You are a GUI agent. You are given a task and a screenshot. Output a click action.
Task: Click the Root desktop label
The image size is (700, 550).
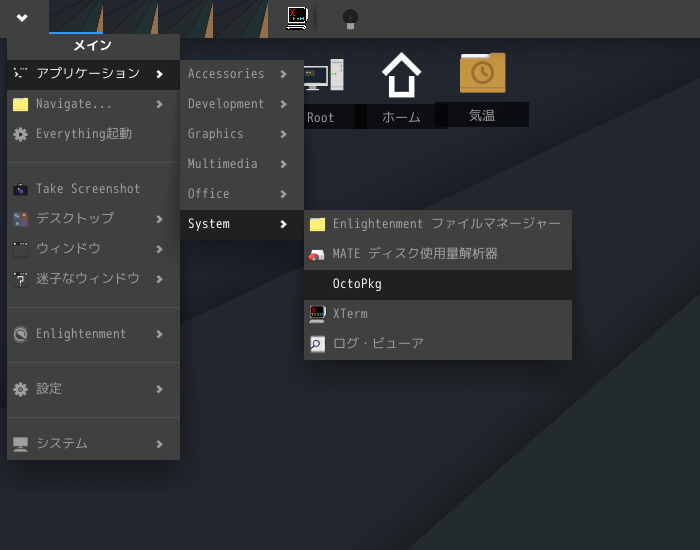point(321,117)
